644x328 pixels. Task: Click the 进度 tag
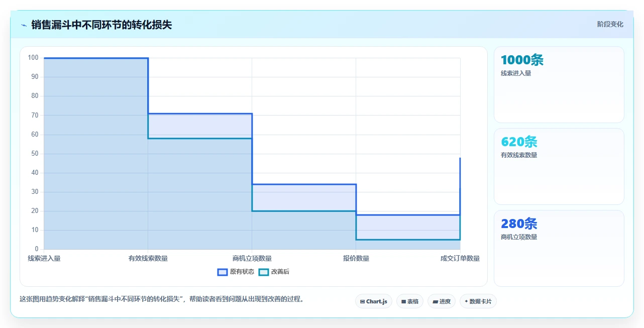pos(442,301)
